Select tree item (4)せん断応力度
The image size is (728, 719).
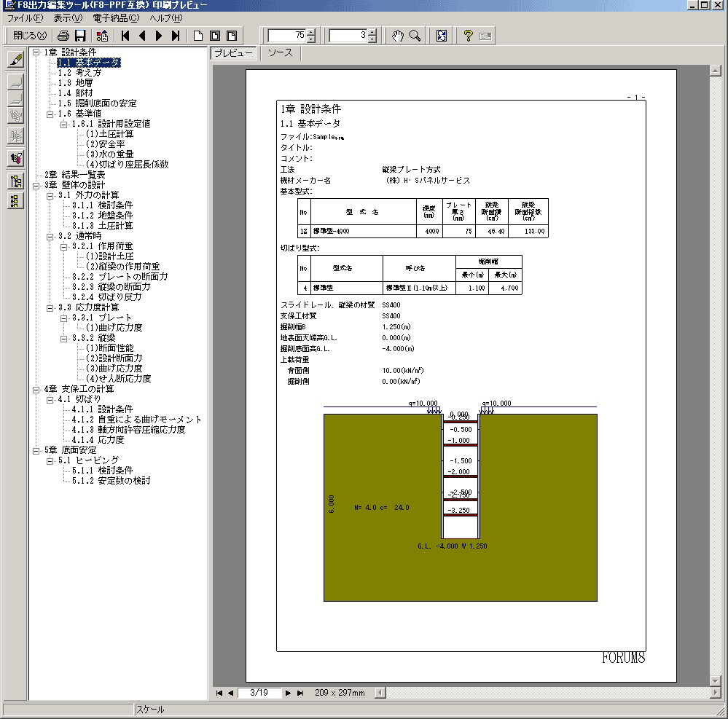(x=119, y=380)
